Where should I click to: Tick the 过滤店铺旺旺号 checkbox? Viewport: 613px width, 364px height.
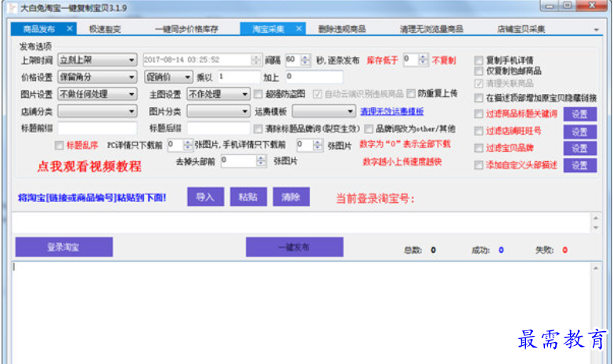click(478, 131)
